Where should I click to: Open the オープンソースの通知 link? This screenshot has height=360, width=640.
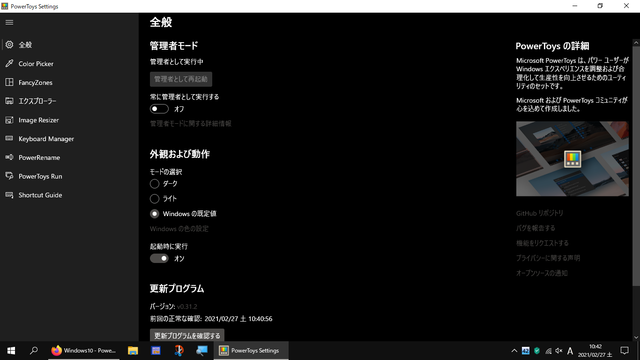click(x=542, y=273)
